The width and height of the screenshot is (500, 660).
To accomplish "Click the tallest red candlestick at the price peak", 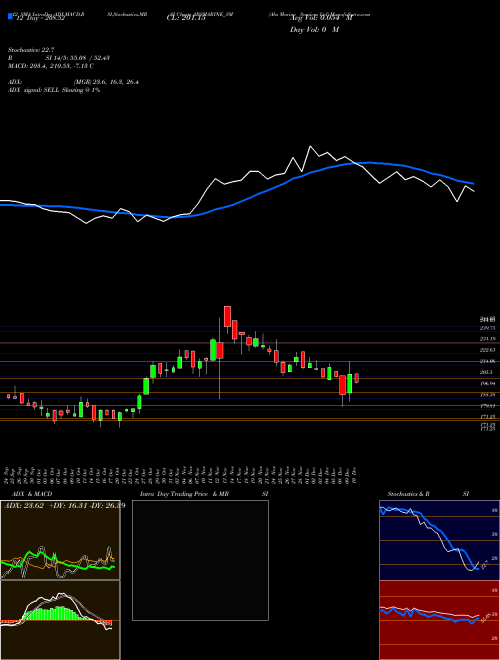I will 227,316.
